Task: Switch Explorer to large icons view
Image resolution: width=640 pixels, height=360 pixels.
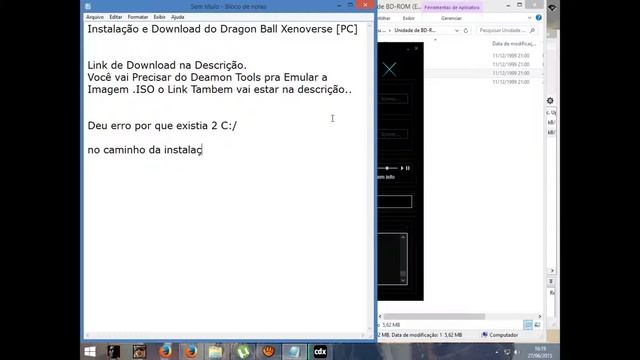Action: click(538, 325)
